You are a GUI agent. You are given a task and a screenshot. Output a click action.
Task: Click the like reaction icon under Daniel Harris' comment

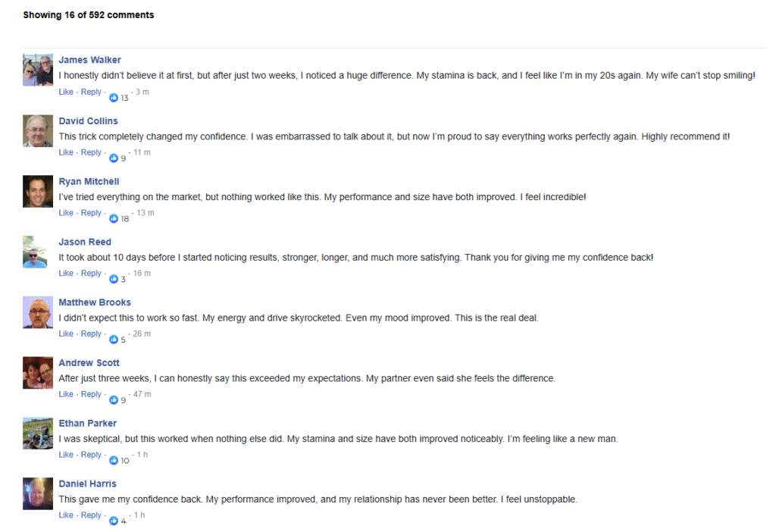tap(114, 521)
